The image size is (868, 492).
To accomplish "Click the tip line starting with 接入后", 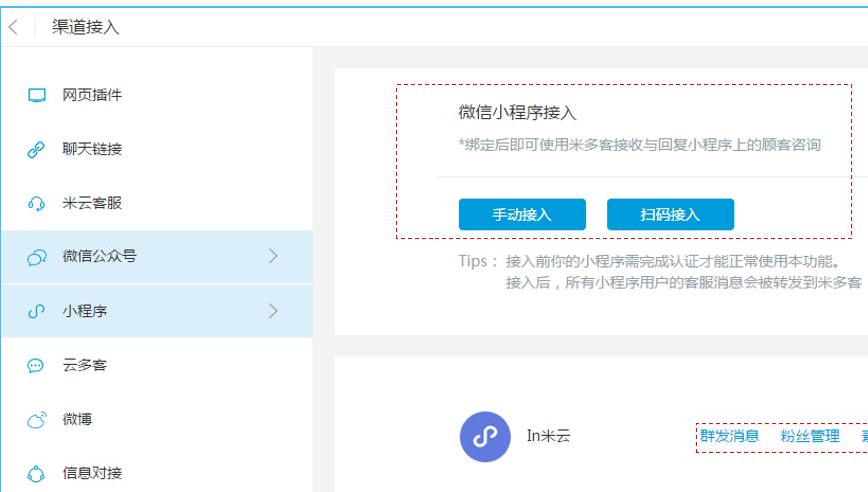I will pyautogui.click(x=683, y=283).
